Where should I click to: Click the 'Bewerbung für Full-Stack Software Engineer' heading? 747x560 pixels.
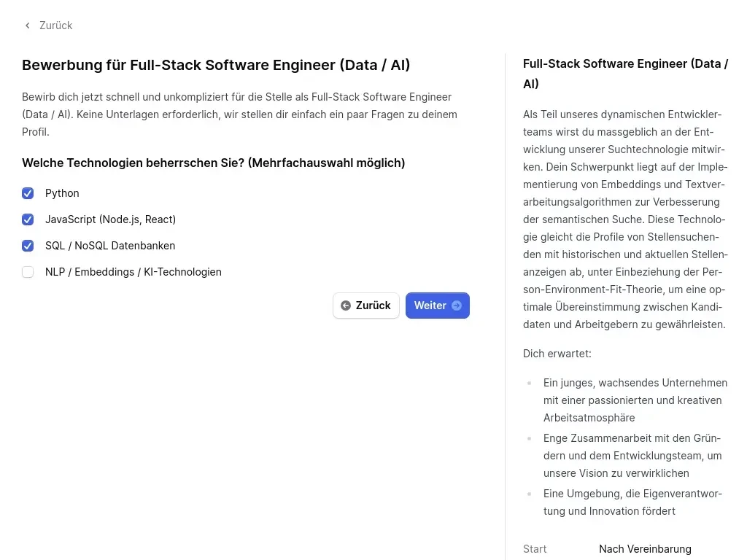click(x=216, y=66)
